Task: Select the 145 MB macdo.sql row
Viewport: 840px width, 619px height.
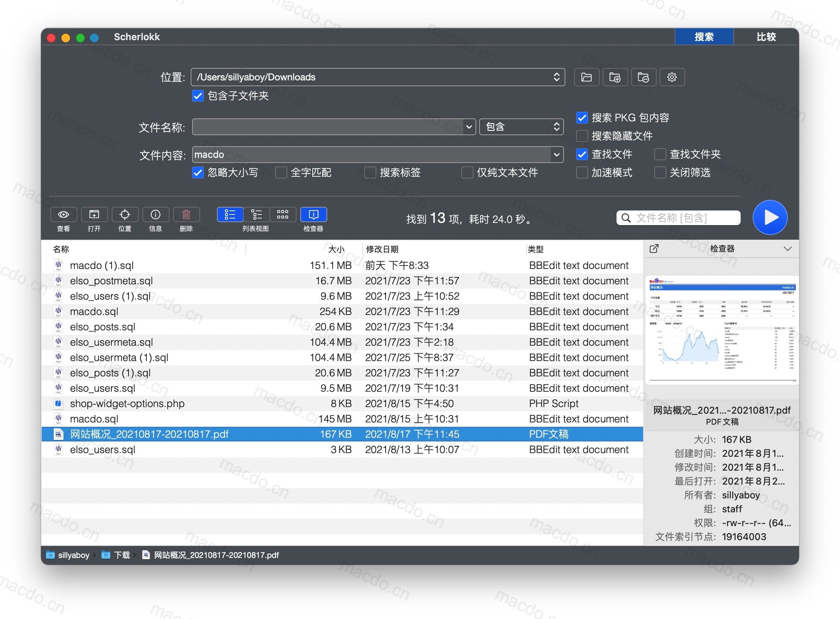Action: 342,419
